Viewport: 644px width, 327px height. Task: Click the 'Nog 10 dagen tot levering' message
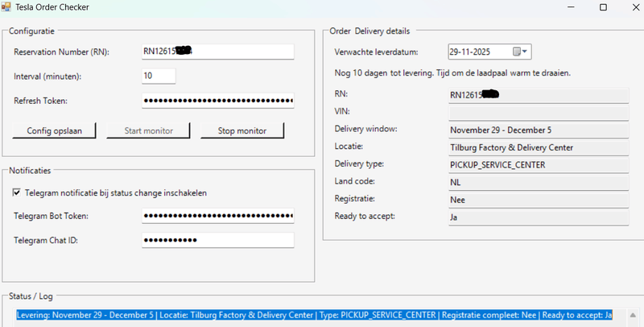click(452, 73)
